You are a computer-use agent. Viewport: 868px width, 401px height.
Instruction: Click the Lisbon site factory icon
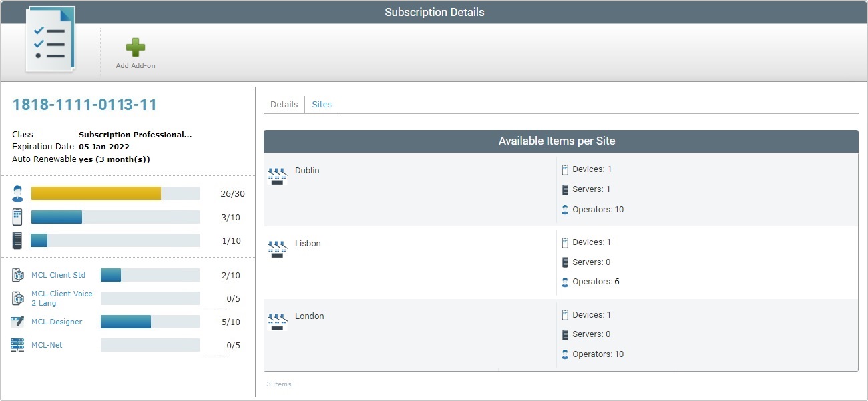276,248
